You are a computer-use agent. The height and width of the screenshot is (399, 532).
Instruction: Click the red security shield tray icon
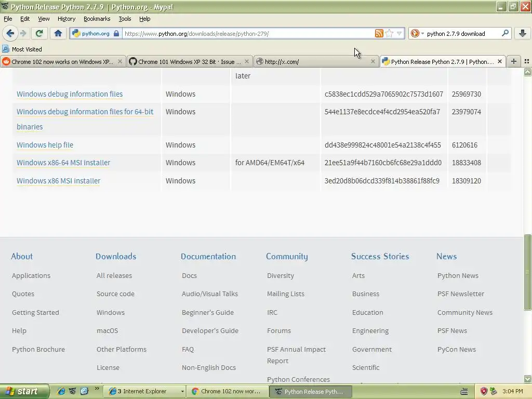(x=484, y=391)
